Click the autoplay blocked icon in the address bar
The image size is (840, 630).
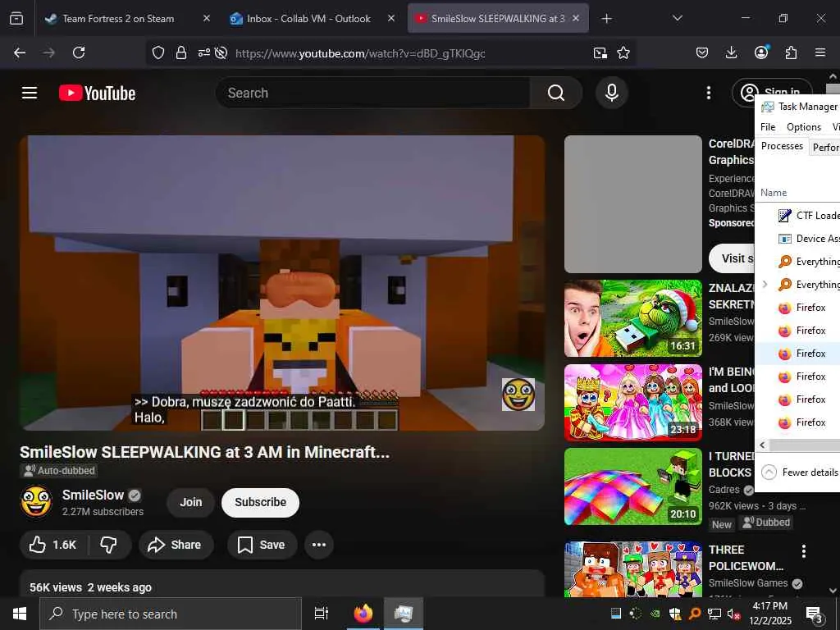[221, 52]
